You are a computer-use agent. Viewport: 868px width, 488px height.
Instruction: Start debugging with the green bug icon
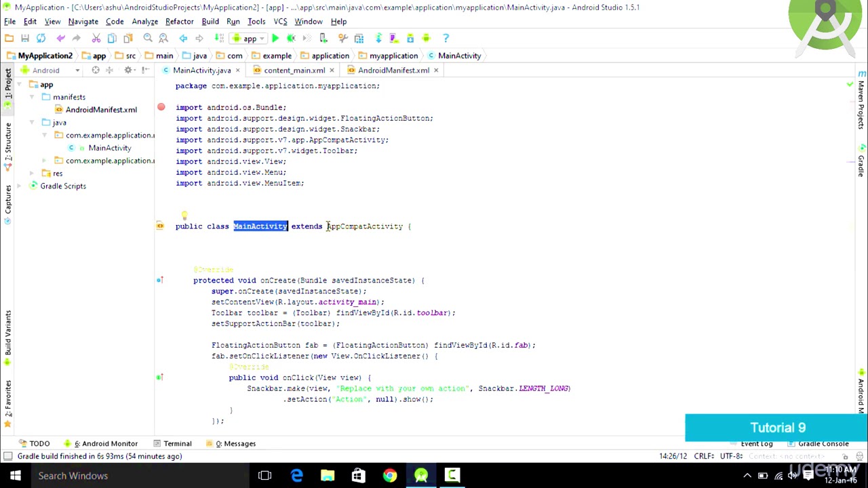pos(292,39)
